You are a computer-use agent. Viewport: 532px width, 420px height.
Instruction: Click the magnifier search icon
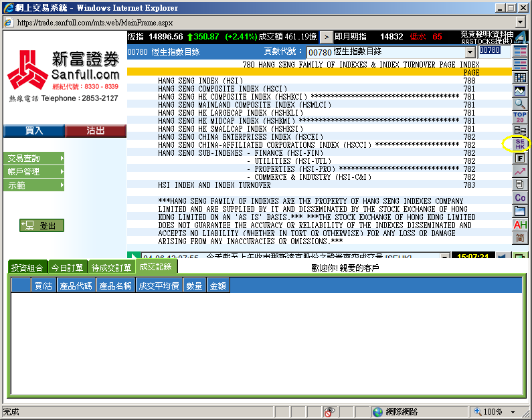tap(520, 104)
